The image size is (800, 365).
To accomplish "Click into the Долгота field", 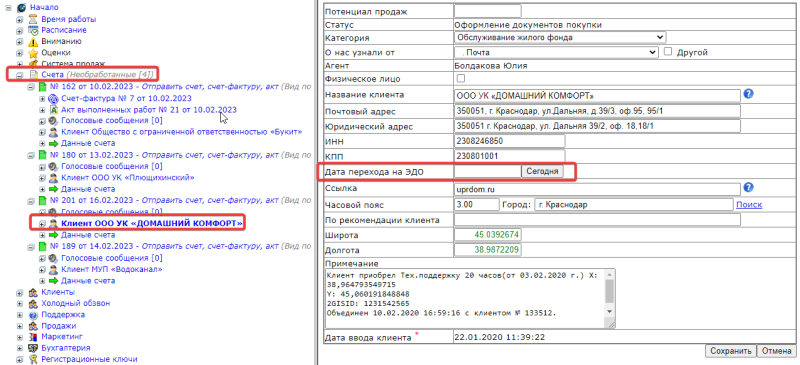I will 488,251.
